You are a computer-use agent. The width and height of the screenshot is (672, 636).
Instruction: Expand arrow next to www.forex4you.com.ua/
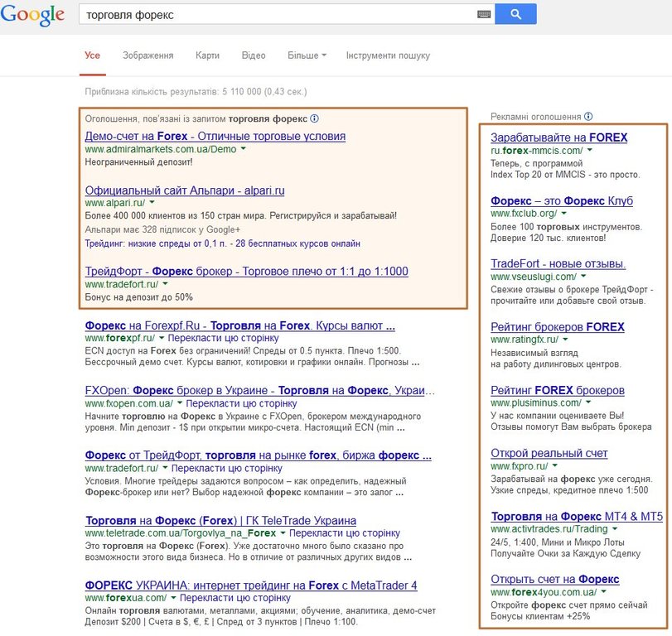(603, 591)
